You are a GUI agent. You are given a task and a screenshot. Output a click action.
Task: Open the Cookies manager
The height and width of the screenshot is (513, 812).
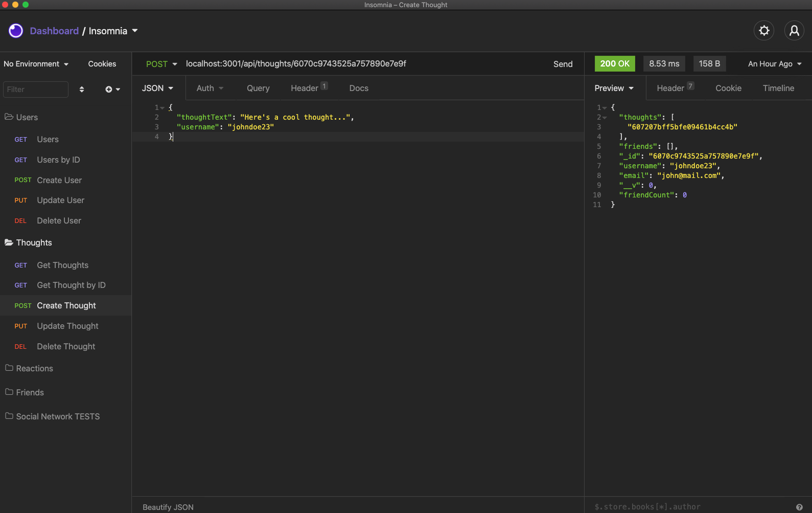(102, 64)
